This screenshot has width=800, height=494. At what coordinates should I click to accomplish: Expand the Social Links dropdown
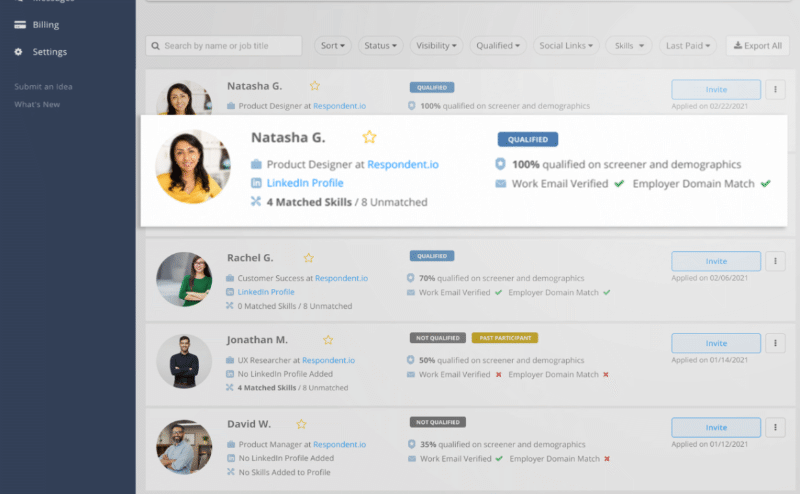coord(566,45)
